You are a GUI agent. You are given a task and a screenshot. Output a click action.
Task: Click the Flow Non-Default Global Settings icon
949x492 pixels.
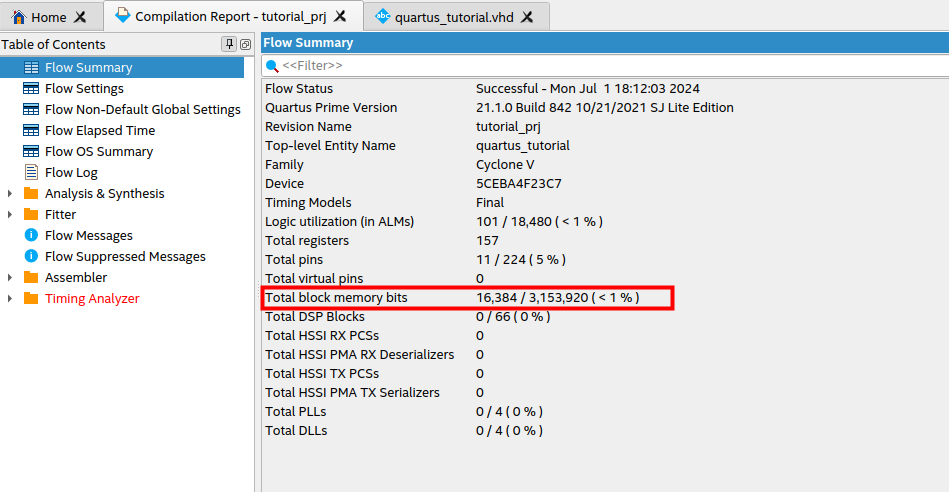click(x=31, y=110)
